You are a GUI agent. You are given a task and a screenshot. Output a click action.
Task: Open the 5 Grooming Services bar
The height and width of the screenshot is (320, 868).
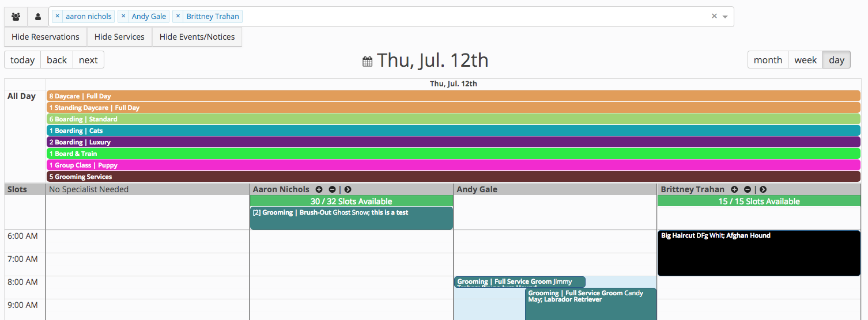pos(453,177)
